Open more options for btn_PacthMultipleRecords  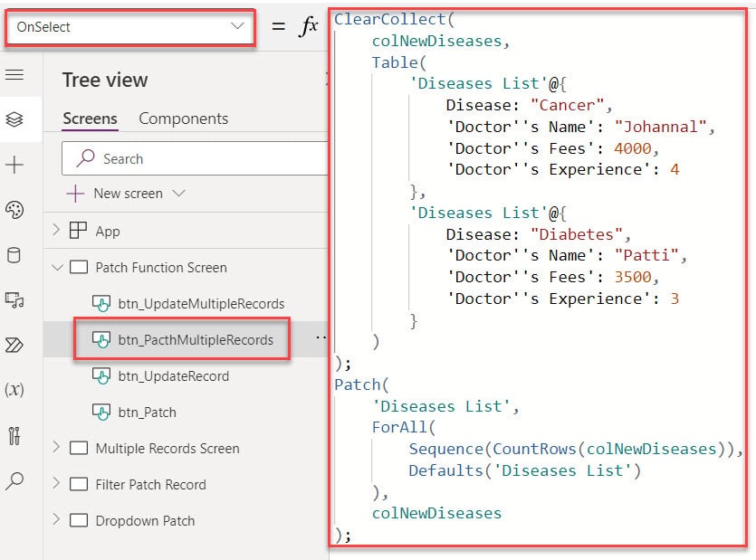321,337
